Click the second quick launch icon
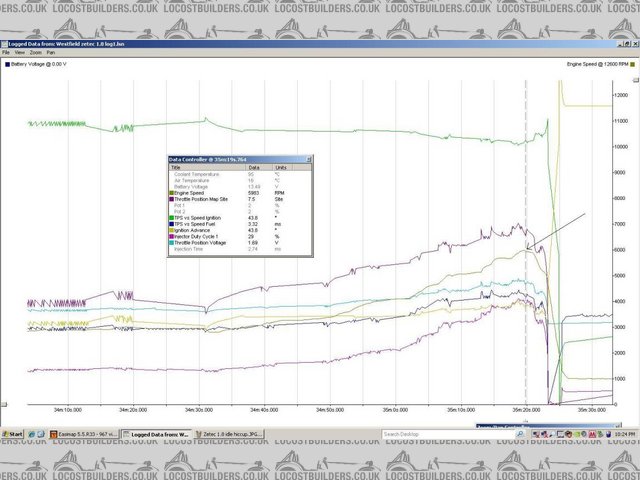640x480 pixels. click(41, 434)
